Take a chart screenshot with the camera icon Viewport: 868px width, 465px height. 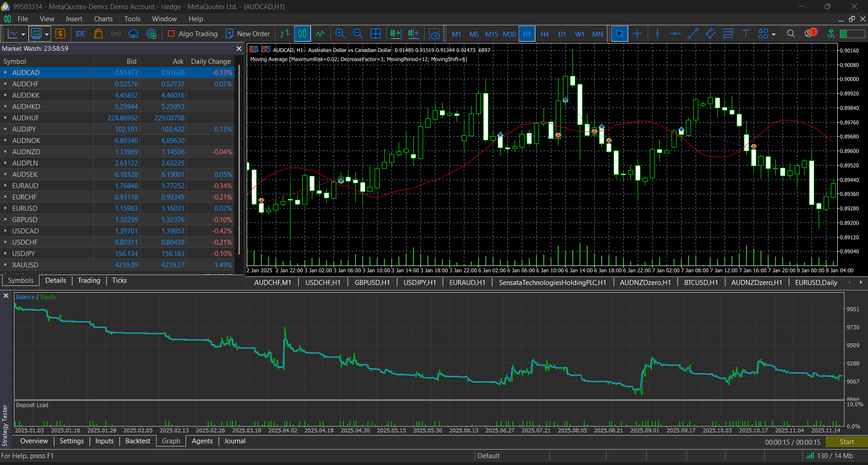point(434,33)
